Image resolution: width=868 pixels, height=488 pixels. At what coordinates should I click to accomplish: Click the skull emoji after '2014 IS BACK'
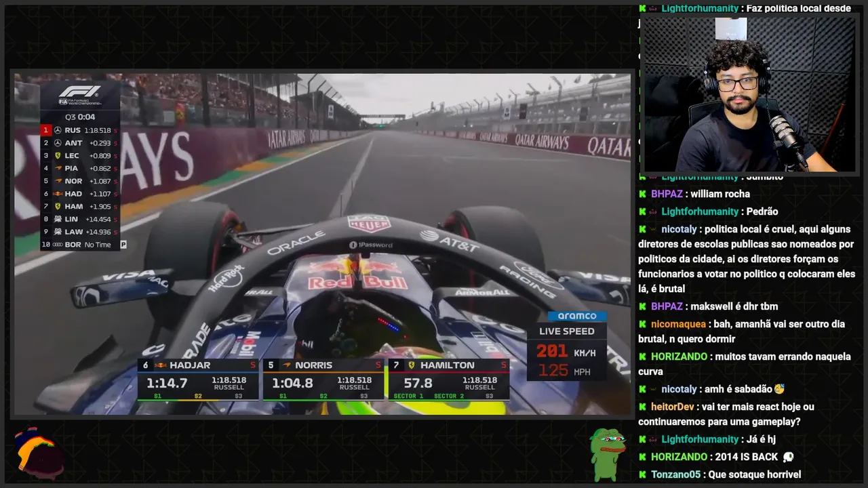click(x=788, y=457)
